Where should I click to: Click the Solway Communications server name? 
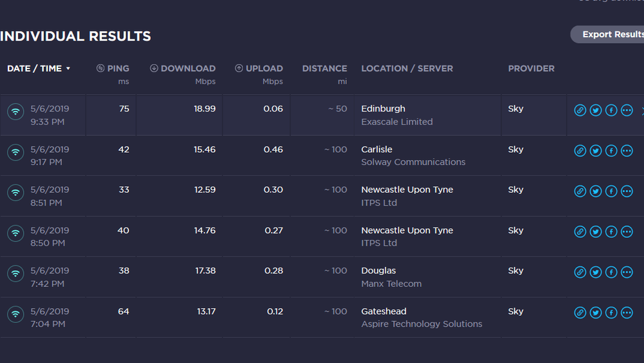coord(413,162)
